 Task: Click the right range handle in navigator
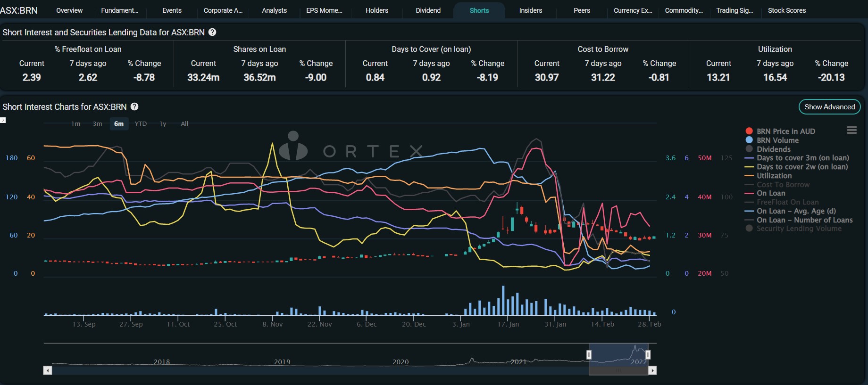pos(648,354)
